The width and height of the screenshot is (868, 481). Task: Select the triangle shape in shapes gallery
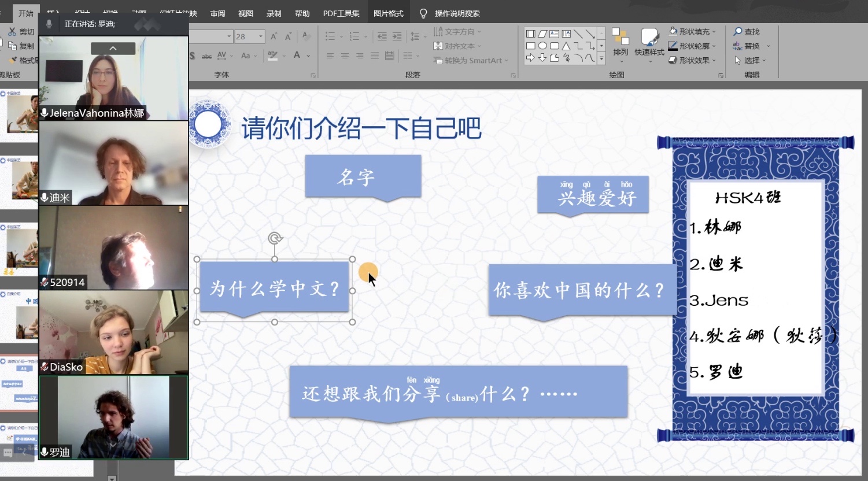[x=566, y=46]
